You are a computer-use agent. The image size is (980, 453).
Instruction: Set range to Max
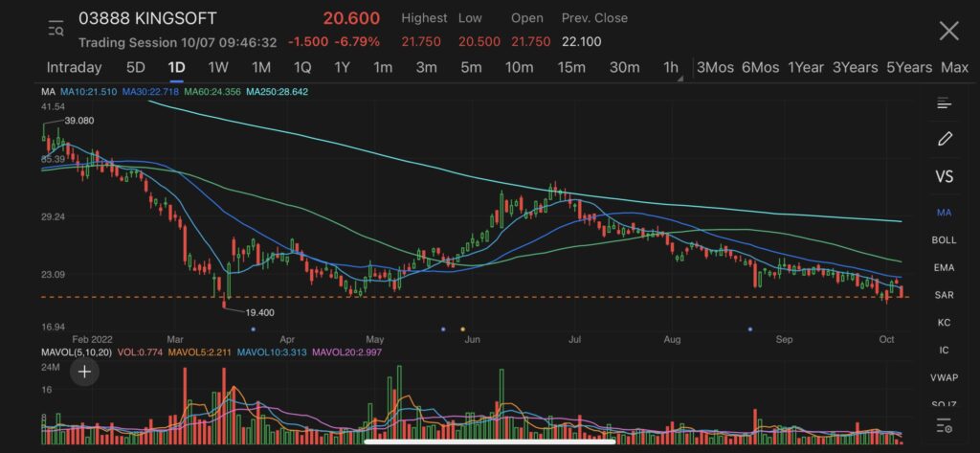click(954, 68)
